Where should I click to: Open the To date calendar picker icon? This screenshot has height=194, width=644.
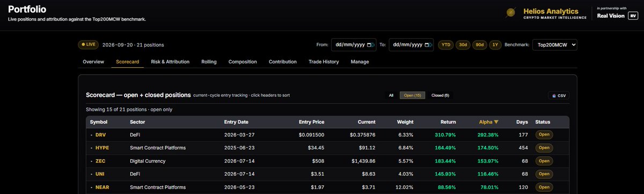tap(427, 45)
